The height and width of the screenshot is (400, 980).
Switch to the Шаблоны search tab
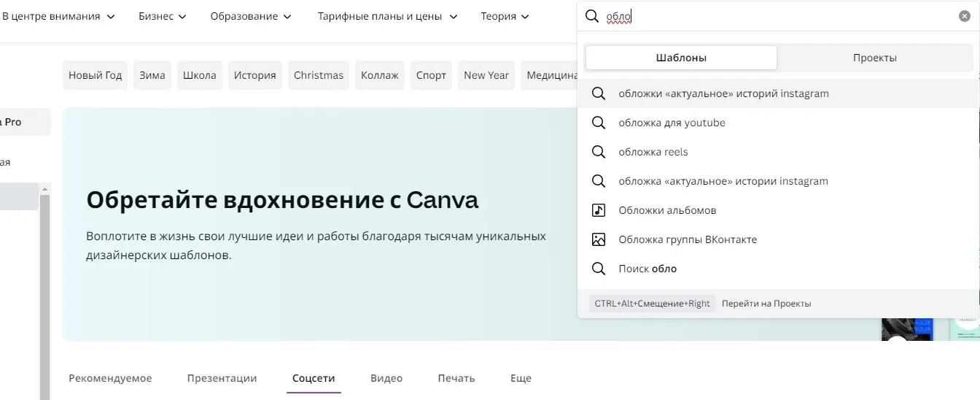pyautogui.click(x=681, y=58)
